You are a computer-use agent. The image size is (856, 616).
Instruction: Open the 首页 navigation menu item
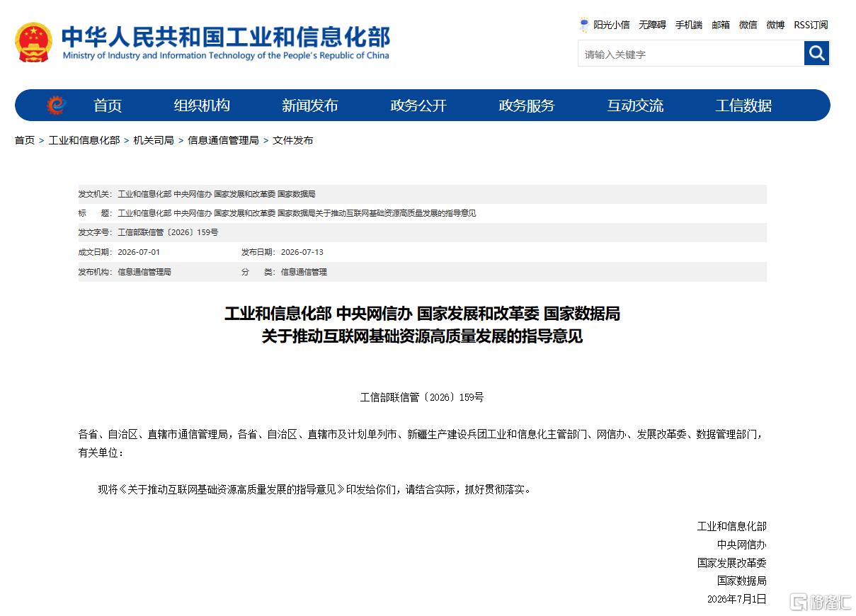pyautogui.click(x=108, y=105)
